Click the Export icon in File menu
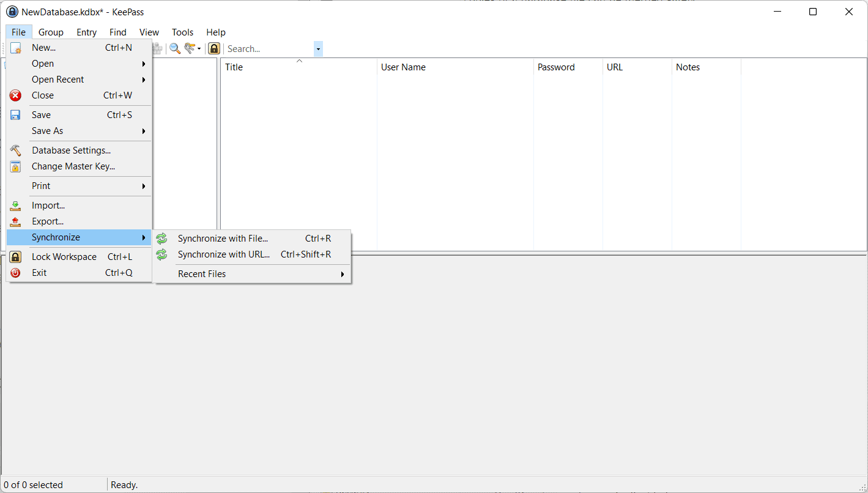Image resolution: width=868 pixels, height=493 pixels. pyautogui.click(x=16, y=221)
